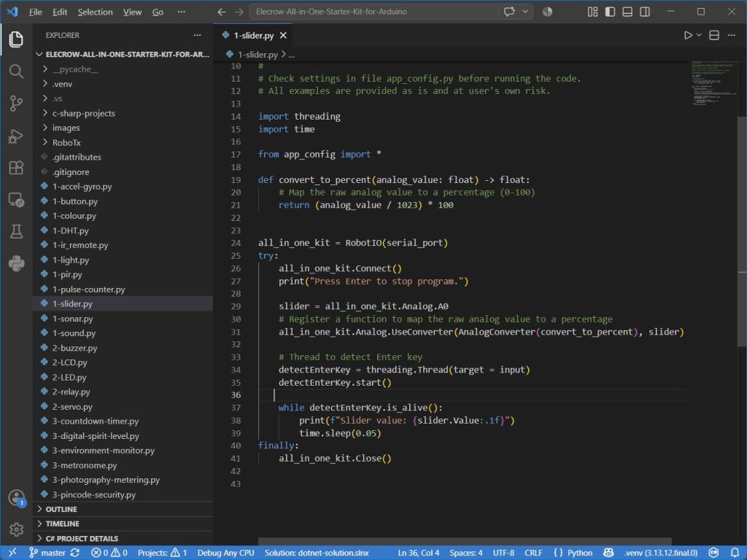The image size is (747, 560).
Task: Click the Python language mode indicator
Action: [580, 553]
